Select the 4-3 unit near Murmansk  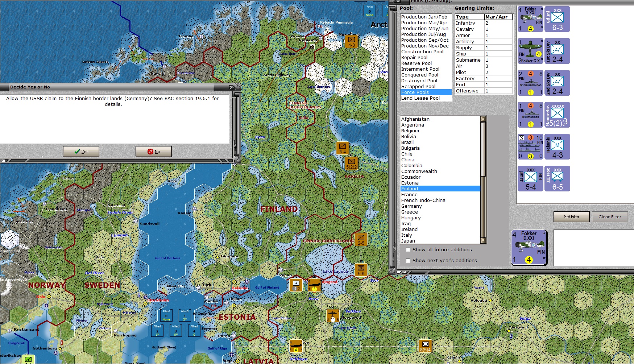coord(351,41)
